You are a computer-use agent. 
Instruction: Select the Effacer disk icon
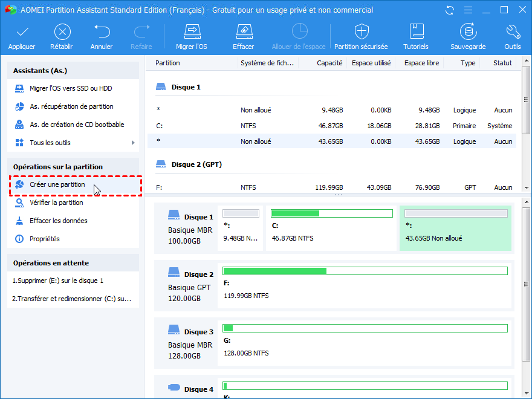pyautogui.click(x=243, y=32)
